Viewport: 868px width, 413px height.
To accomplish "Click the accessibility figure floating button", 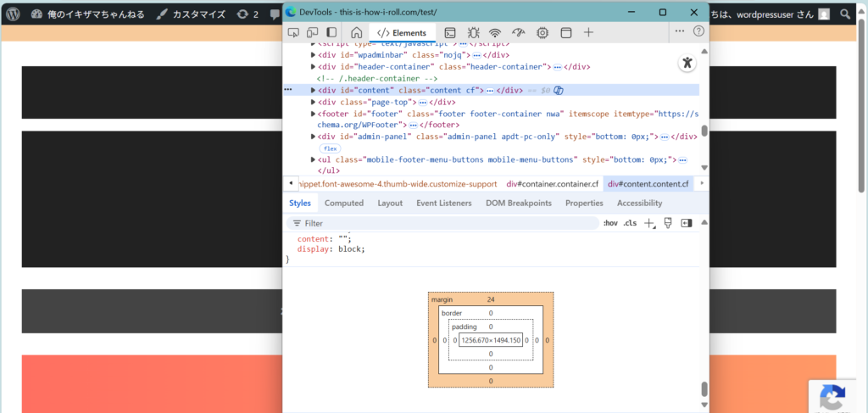I will click(687, 63).
